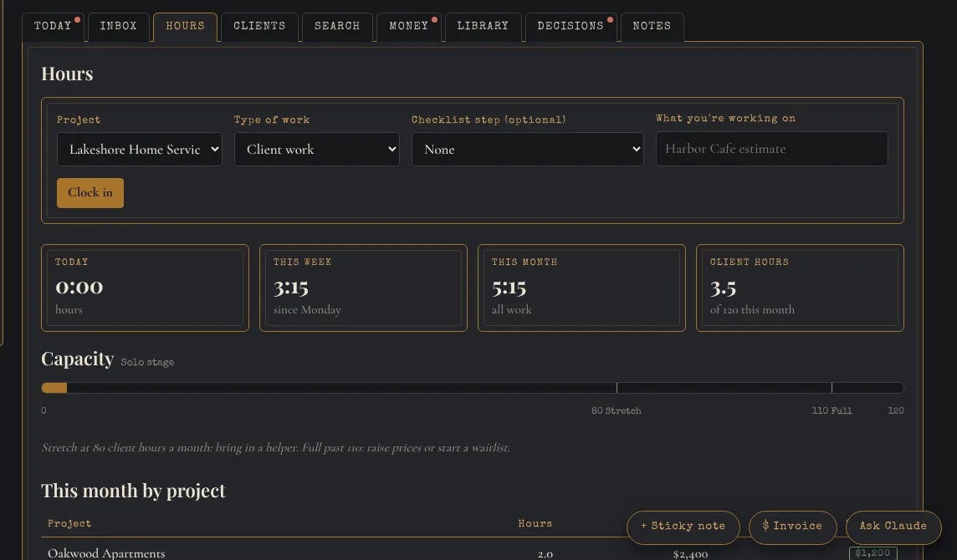Click the Client Hours 3.5 card
Image resolution: width=957 pixels, height=560 pixels.
(800, 288)
